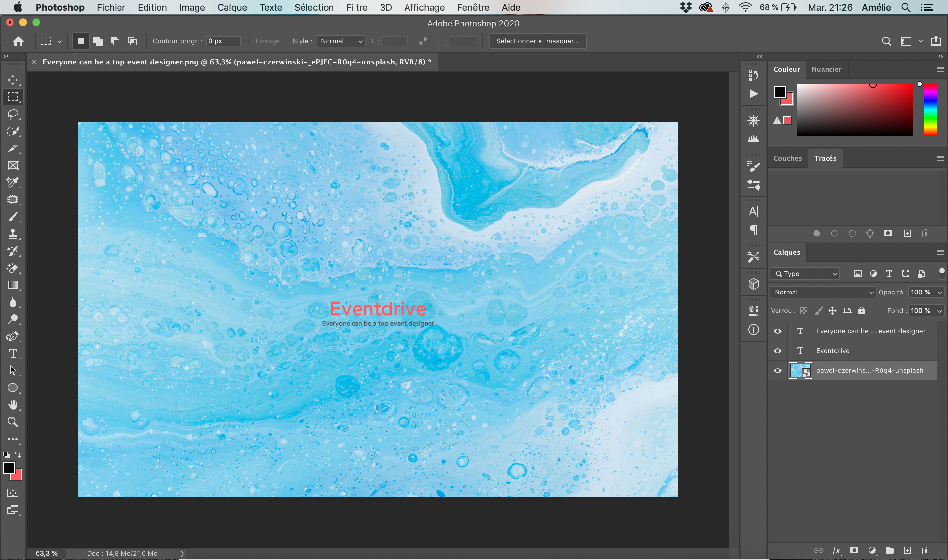Add a layer mask in Calques panel
The width and height of the screenshot is (948, 560).
pos(854,550)
